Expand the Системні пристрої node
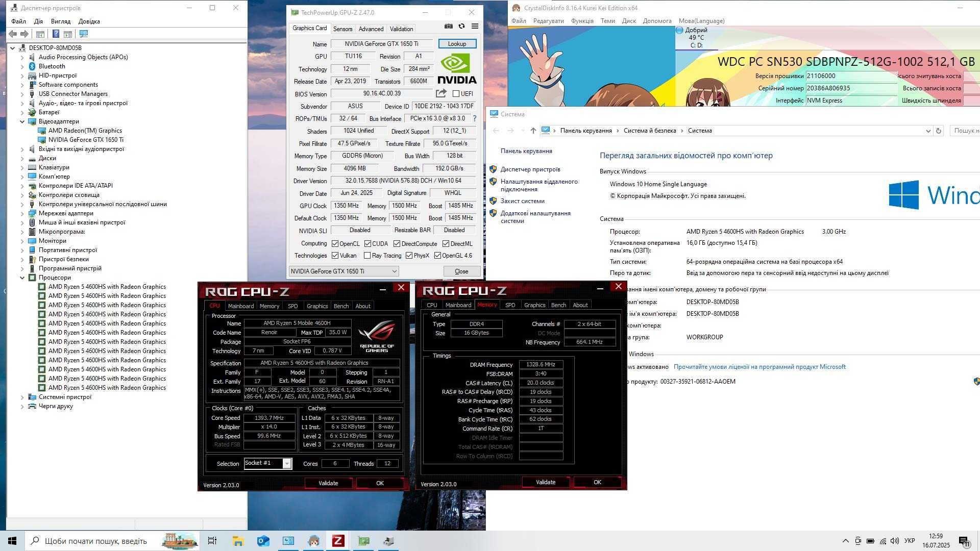 [22, 397]
